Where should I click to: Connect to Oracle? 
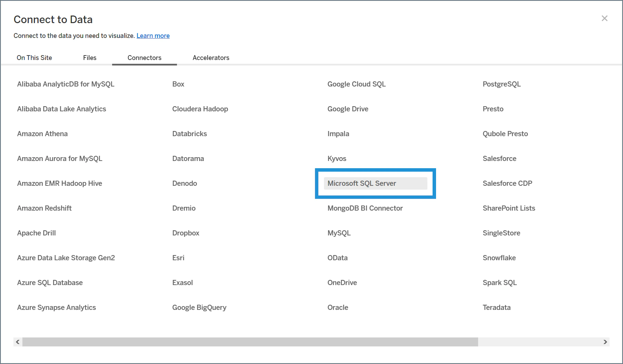[x=338, y=307]
